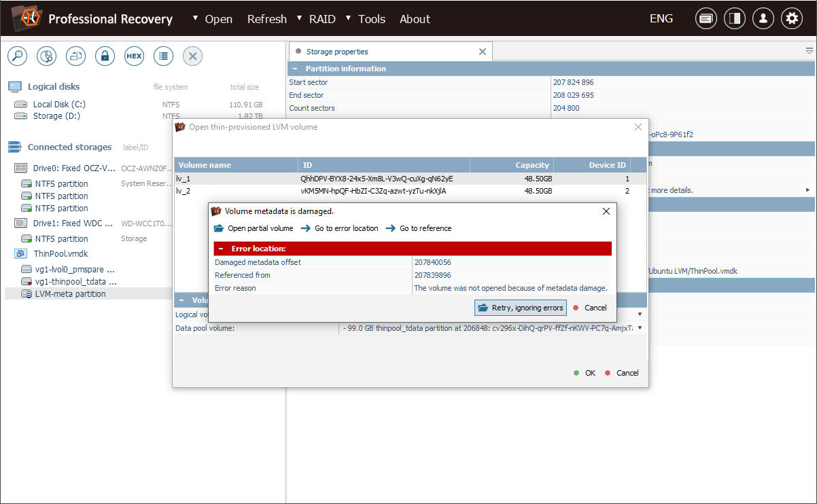
Task: Expand the more details arrow
Action: pos(807,190)
